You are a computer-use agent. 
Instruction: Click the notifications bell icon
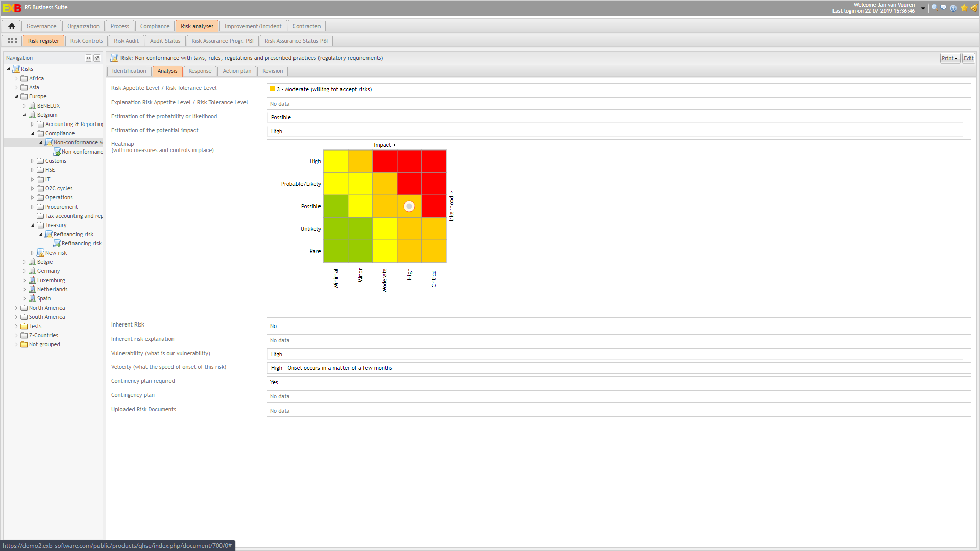(x=973, y=8)
